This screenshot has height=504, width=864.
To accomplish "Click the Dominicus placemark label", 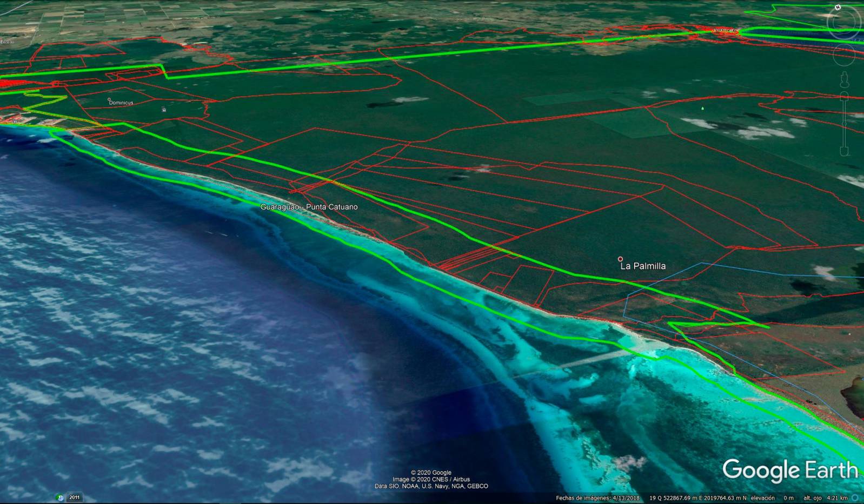I will (x=121, y=103).
